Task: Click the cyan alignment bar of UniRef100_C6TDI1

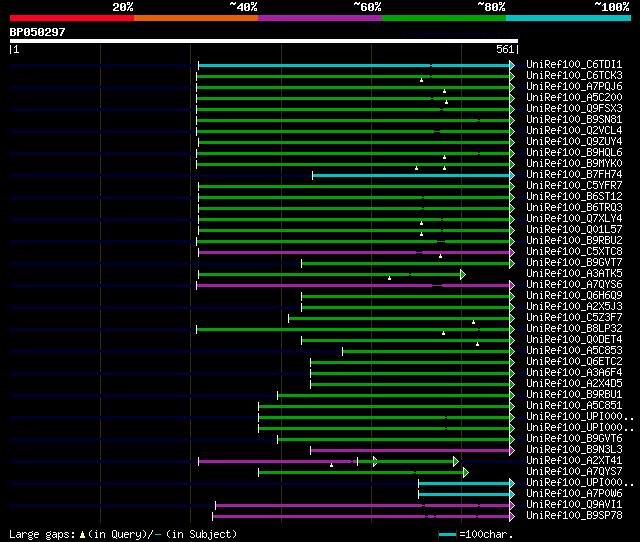Action: pyautogui.click(x=354, y=65)
